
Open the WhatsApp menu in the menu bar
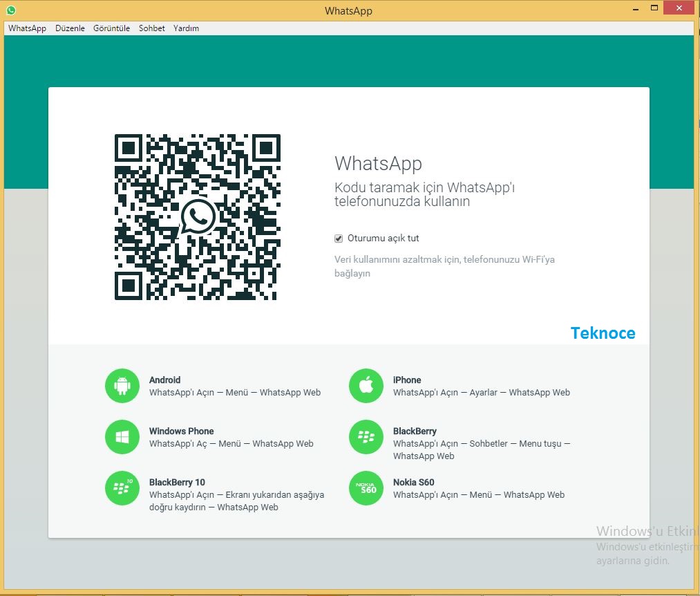click(27, 28)
